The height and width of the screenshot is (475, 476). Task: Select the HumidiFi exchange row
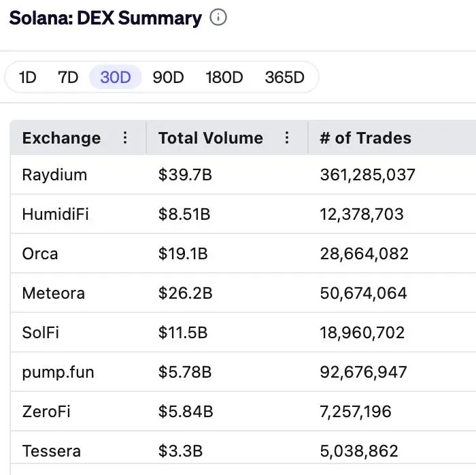(x=243, y=214)
